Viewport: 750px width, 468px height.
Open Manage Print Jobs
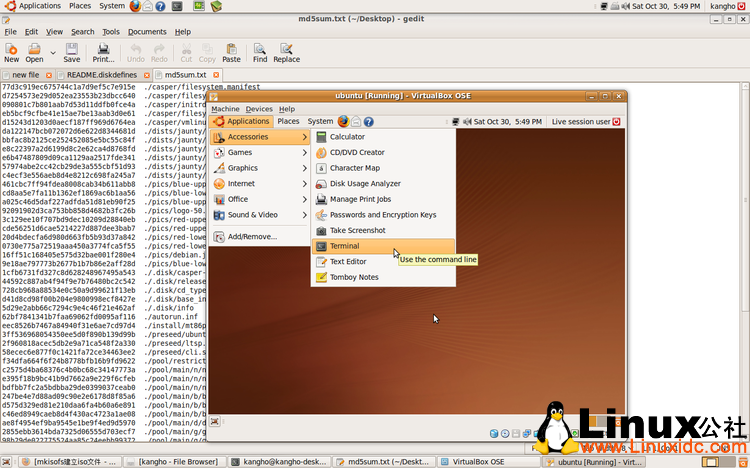point(383,199)
